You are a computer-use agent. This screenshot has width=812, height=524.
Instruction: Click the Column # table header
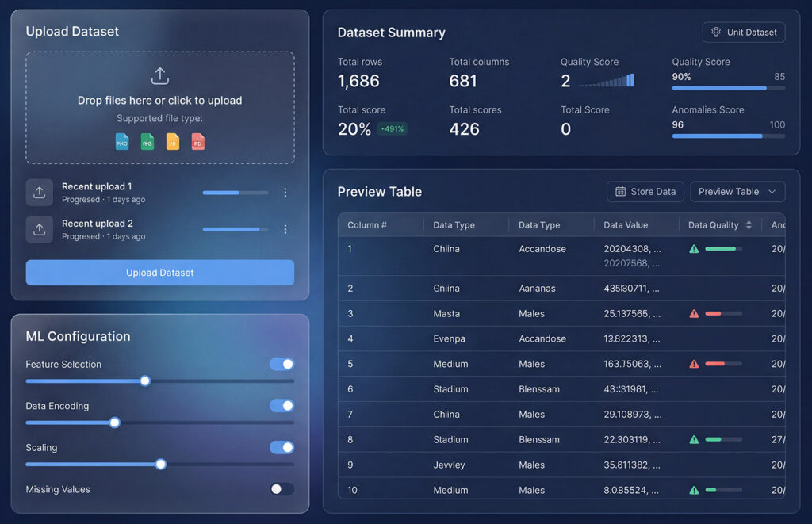[x=367, y=225]
